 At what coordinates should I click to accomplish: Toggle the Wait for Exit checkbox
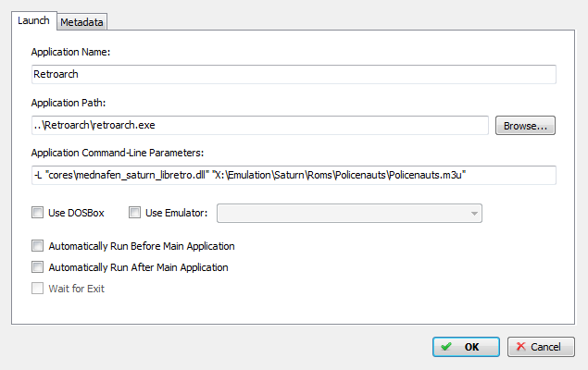[37, 289]
